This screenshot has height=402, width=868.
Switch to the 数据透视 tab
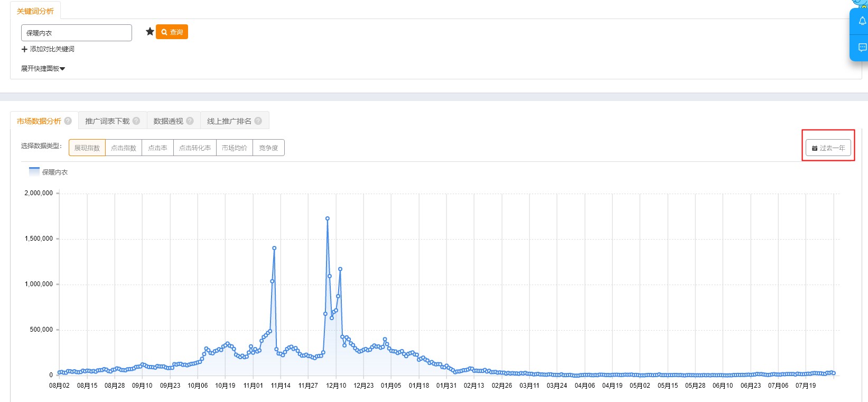point(168,121)
